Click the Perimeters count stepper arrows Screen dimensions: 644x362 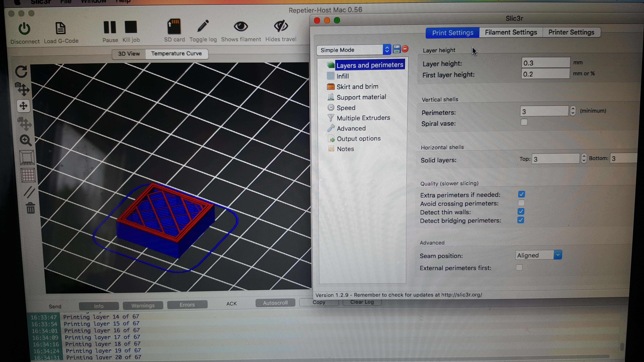(573, 111)
